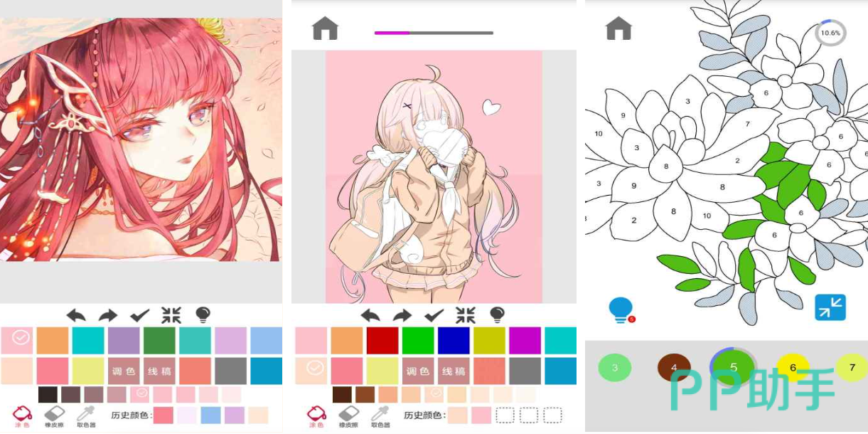Tap the 10.6% progress circle

pos(830,33)
